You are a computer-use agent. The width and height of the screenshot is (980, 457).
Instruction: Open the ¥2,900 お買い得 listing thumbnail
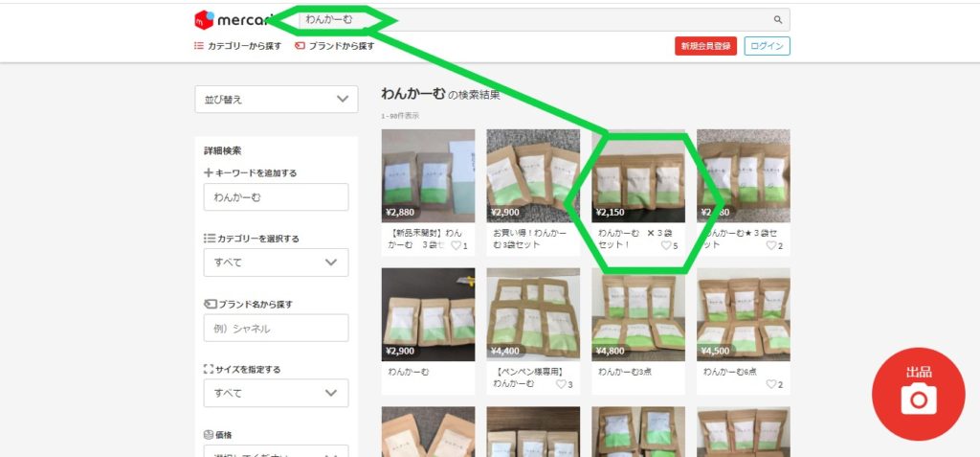click(533, 176)
